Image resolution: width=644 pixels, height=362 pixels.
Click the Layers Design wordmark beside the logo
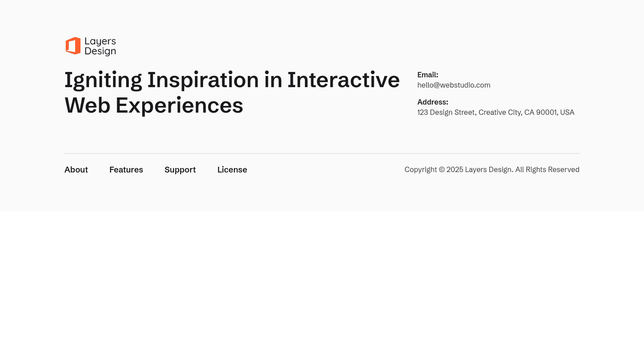point(100,46)
